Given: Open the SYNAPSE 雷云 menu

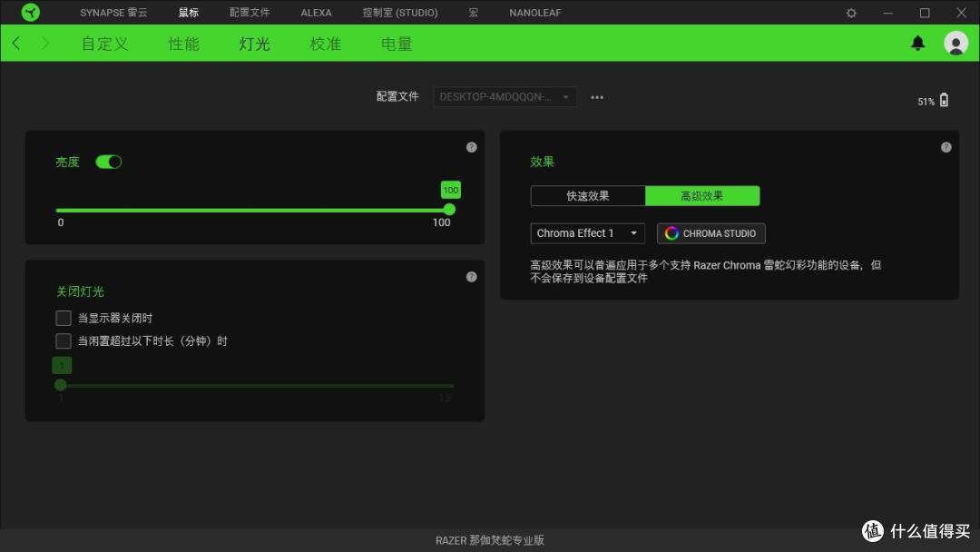Looking at the screenshot, I should click(x=113, y=13).
